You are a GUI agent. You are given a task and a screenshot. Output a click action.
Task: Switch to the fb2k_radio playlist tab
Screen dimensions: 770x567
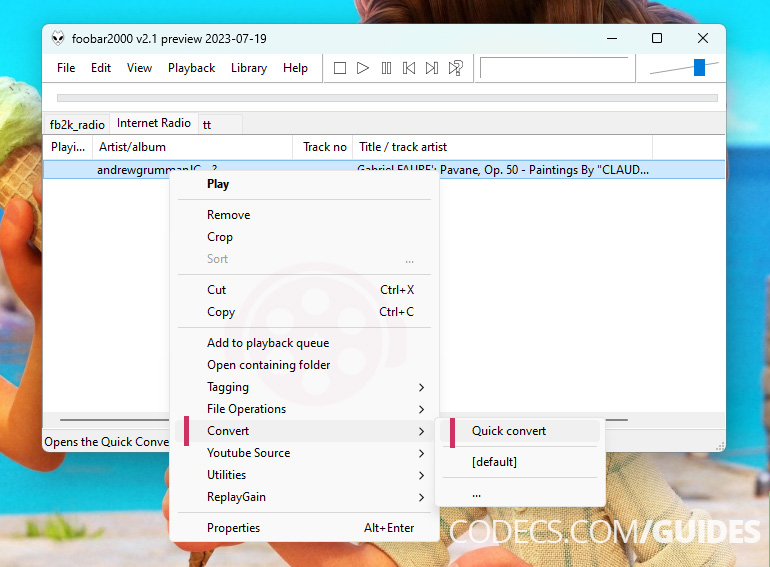tap(77, 125)
